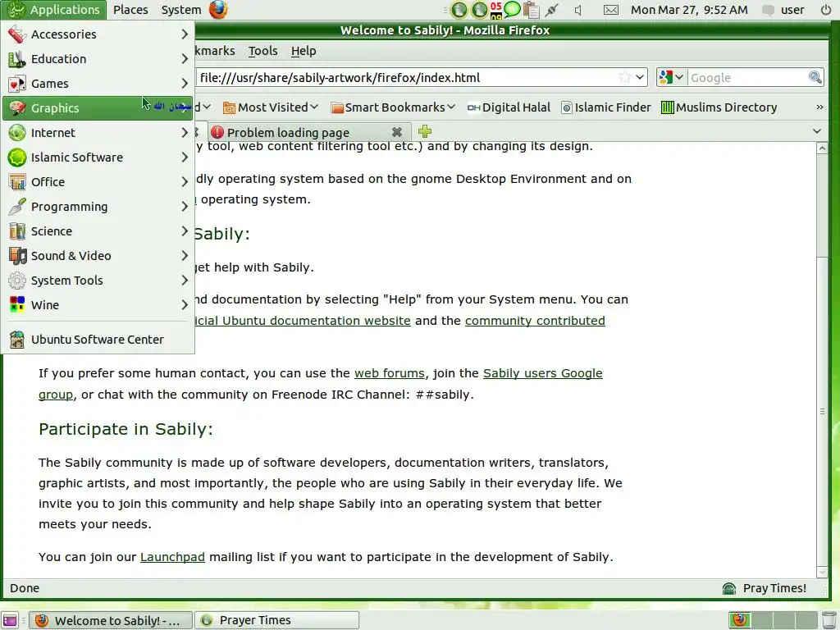
Task: Open the Sound & Video submenu
Action: coord(98,256)
